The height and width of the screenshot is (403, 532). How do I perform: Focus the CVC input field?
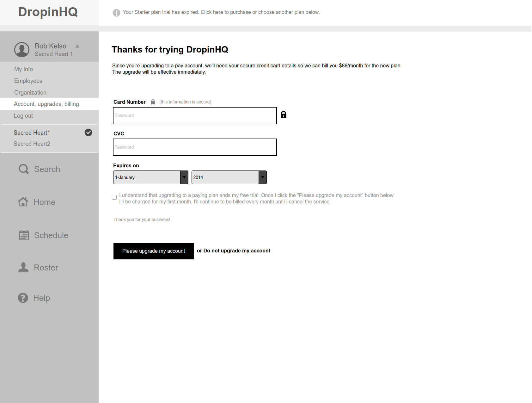tap(195, 147)
